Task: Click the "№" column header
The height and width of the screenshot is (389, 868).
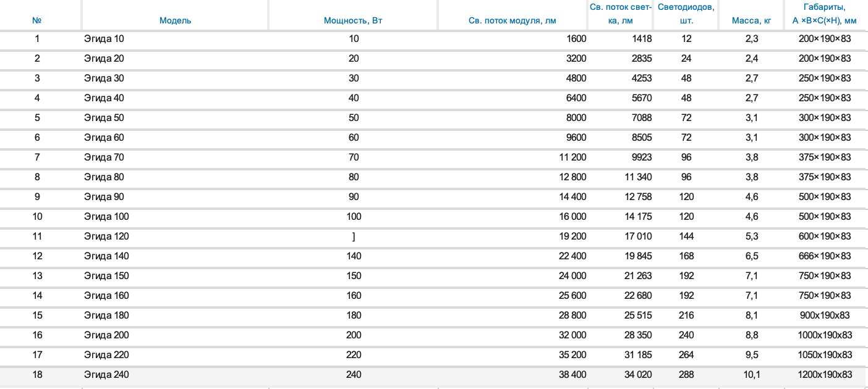Action: pyautogui.click(x=37, y=20)
